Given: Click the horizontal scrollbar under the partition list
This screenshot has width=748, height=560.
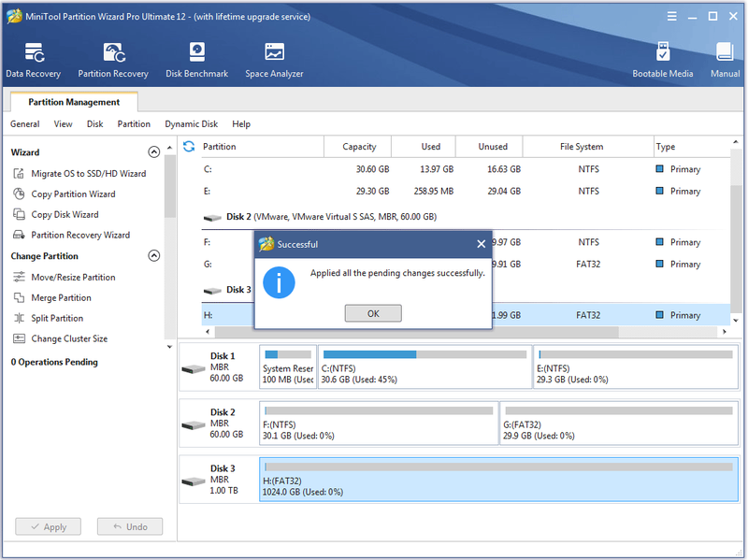Looking at the screenshot, I should pyautogui.click(x=416, y=332).
